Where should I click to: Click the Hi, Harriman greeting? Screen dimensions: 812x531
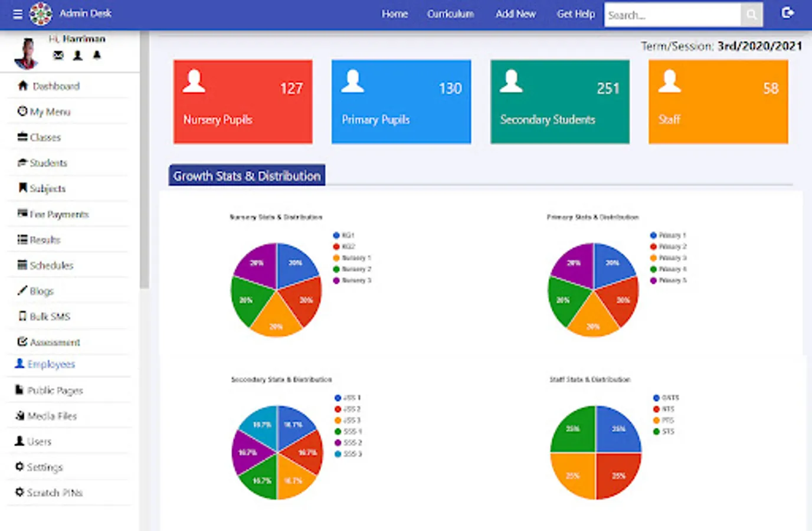tap(77, 39)
